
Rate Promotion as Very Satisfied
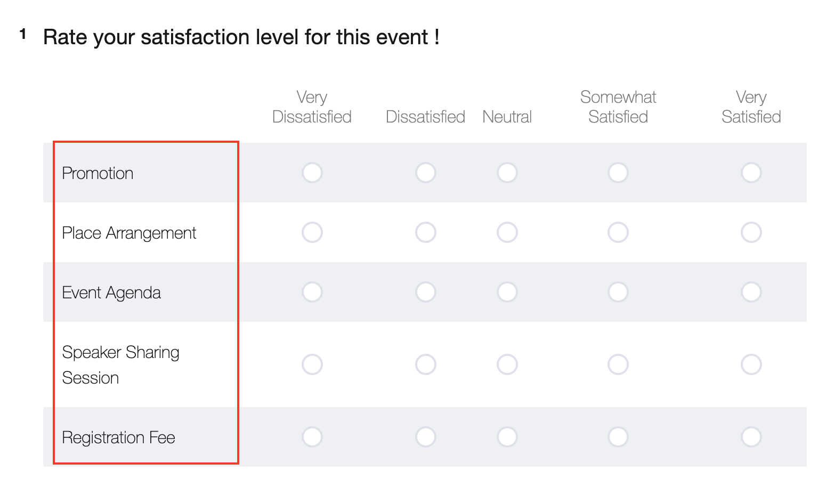pos(751,173)
